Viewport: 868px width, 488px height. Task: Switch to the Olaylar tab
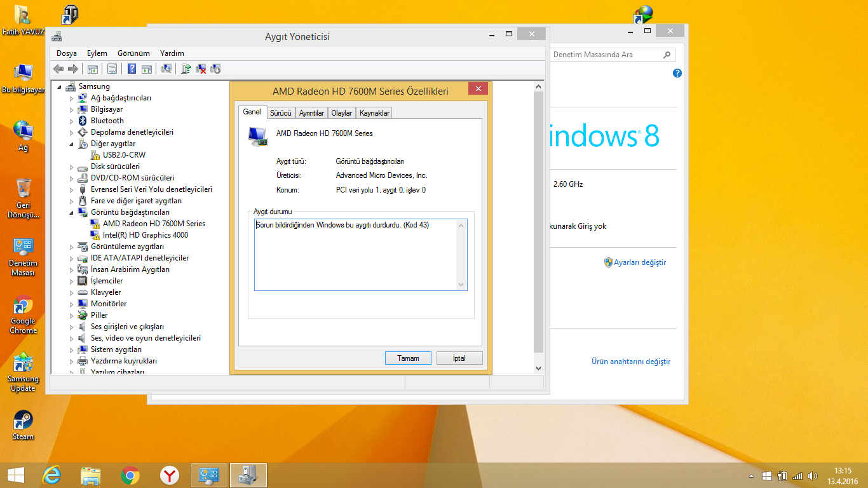[342, 113]
